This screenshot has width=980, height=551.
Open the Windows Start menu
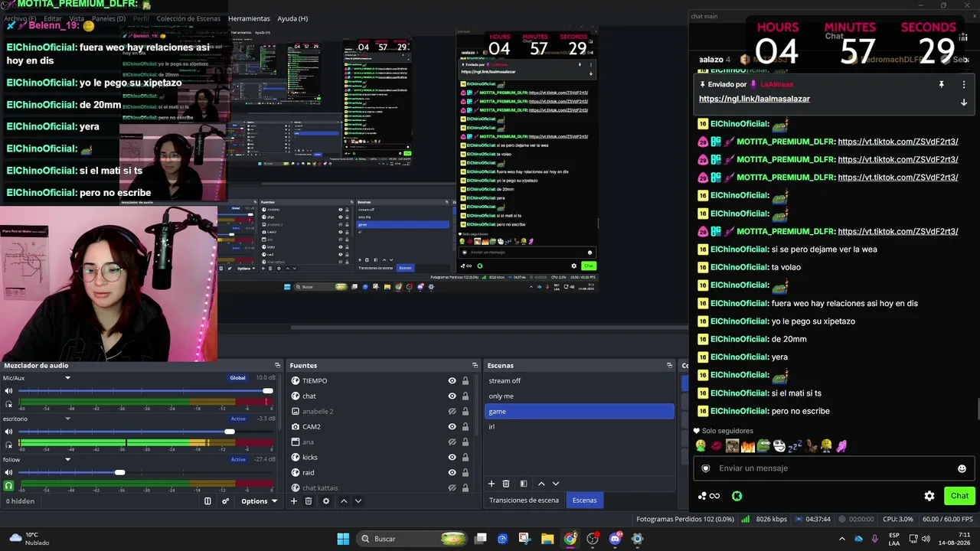(x=343, y=539)
